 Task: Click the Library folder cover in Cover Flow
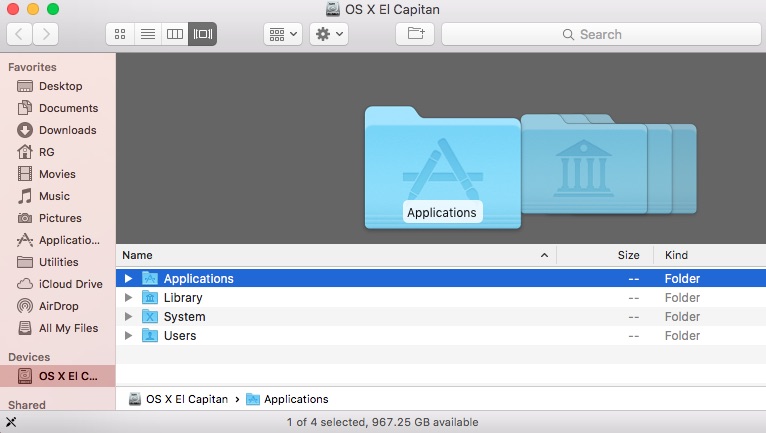pos(584,164)
